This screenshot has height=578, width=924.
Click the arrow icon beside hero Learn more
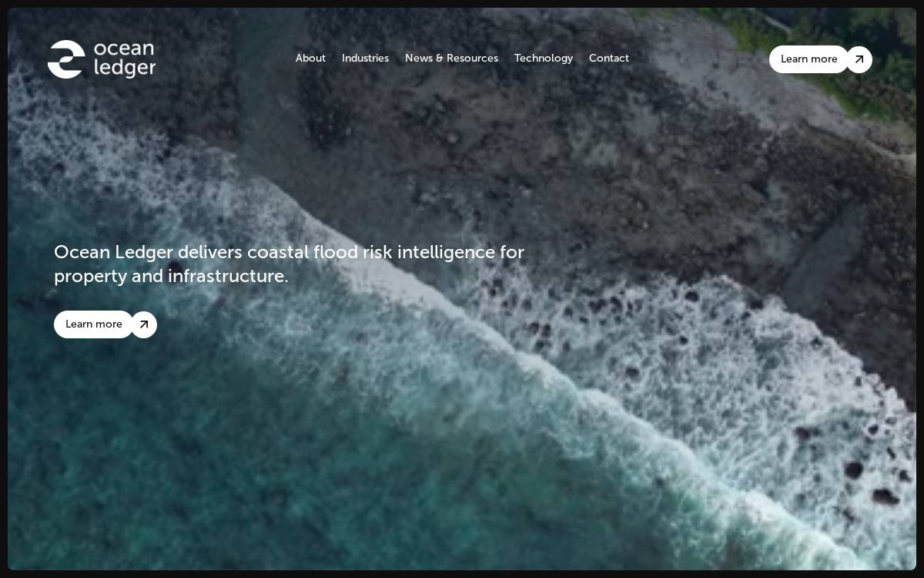[x=144, y=324]
